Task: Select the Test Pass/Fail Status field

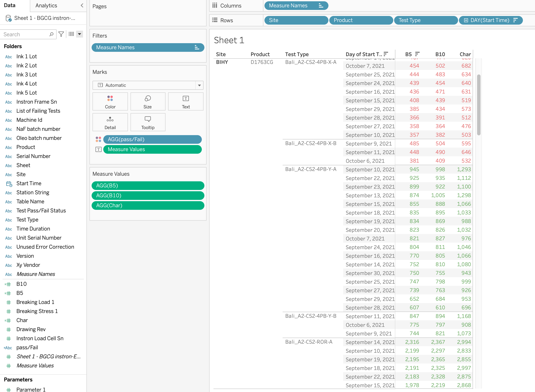Action: click(41, 211)
